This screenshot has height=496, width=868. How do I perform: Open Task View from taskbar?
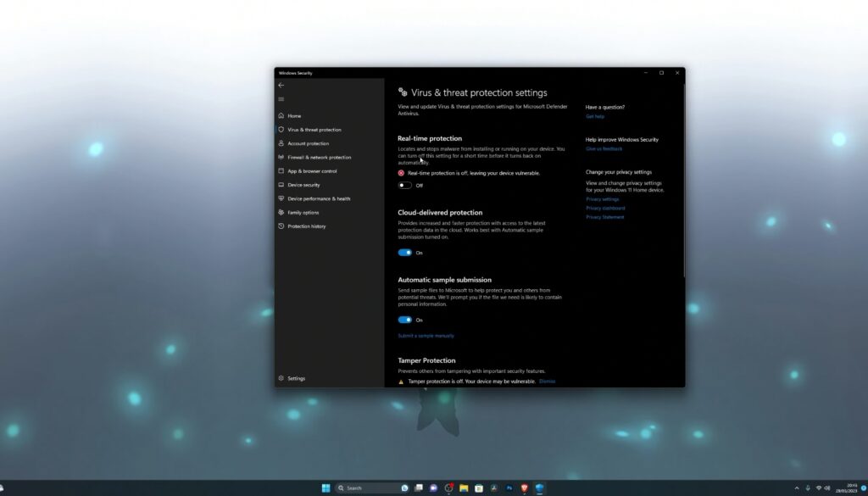tap(419, 488)
